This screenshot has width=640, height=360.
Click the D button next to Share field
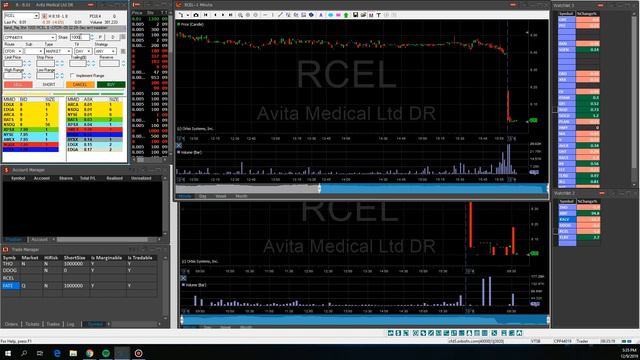tap(113, 37)
